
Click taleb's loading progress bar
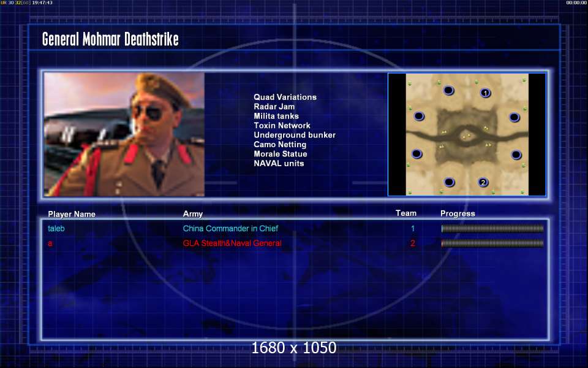tap(492, 228)
